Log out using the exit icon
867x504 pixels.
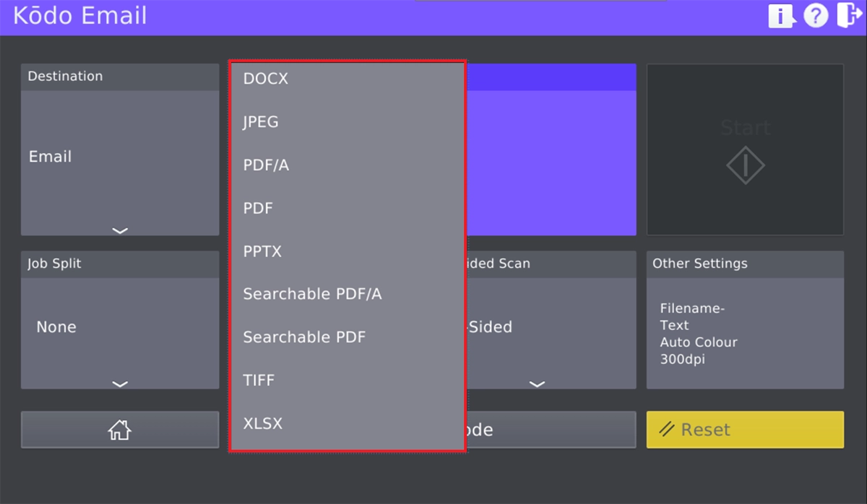click(x=849, y=15)
